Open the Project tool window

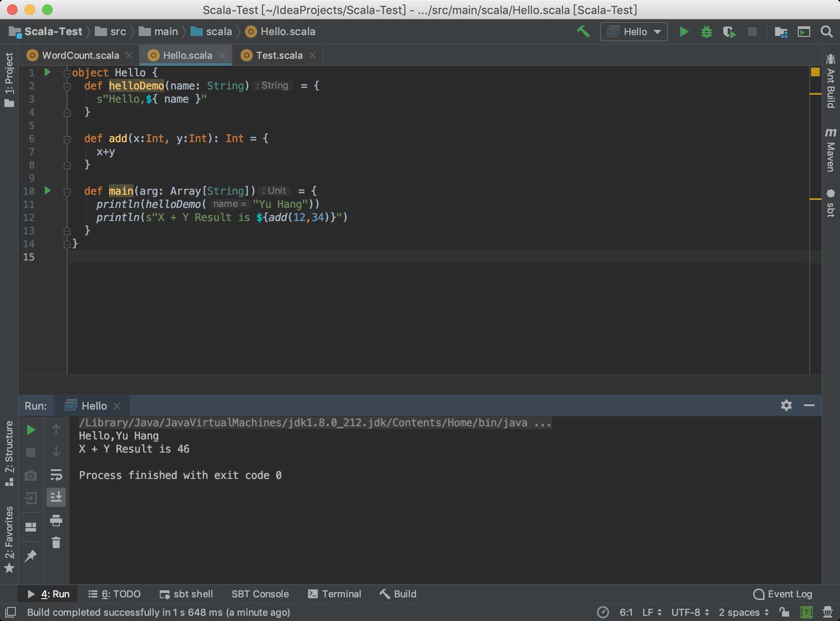tap(9, 80)
